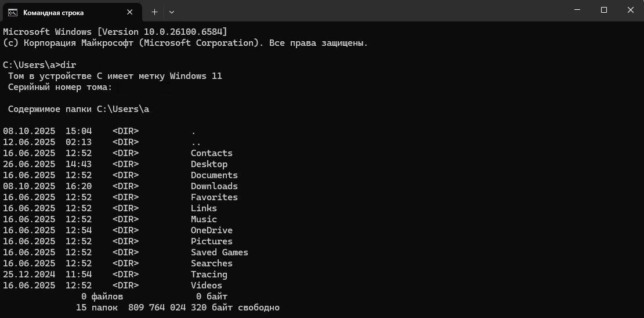Image resolution: width=644 pixels, height=318 pixels.
Task: Click the typed dir command text
Action: tap(68, 65)
